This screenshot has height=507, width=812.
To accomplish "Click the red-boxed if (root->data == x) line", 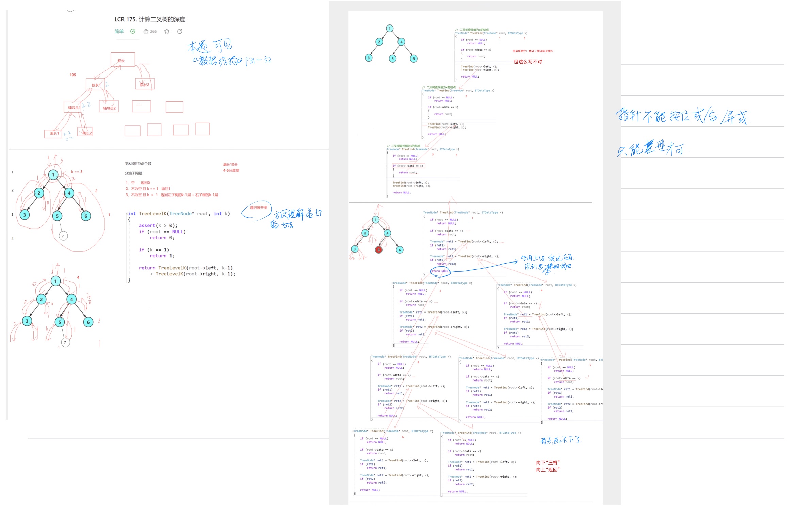I will tap(408, 166).
